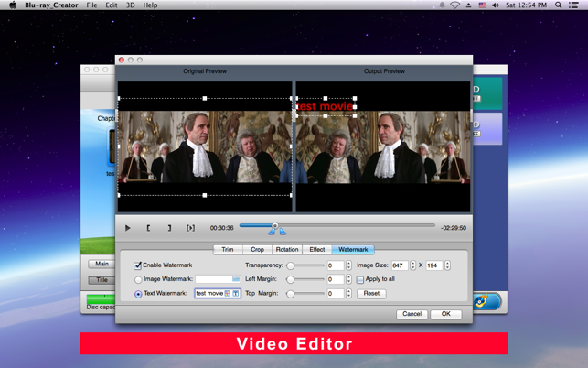The width and height of the screenshot is (588, 368).
Task: Select Text Watermark radio button
Action: pyautogui.click(x=138, y=294)
